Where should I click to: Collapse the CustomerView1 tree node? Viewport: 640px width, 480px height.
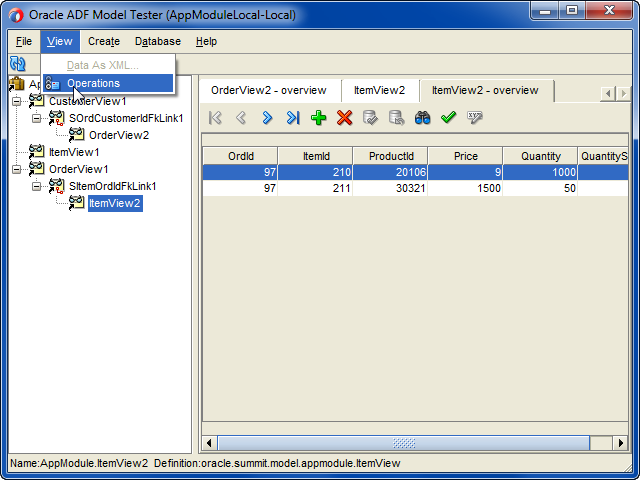[x=16, y=101]
